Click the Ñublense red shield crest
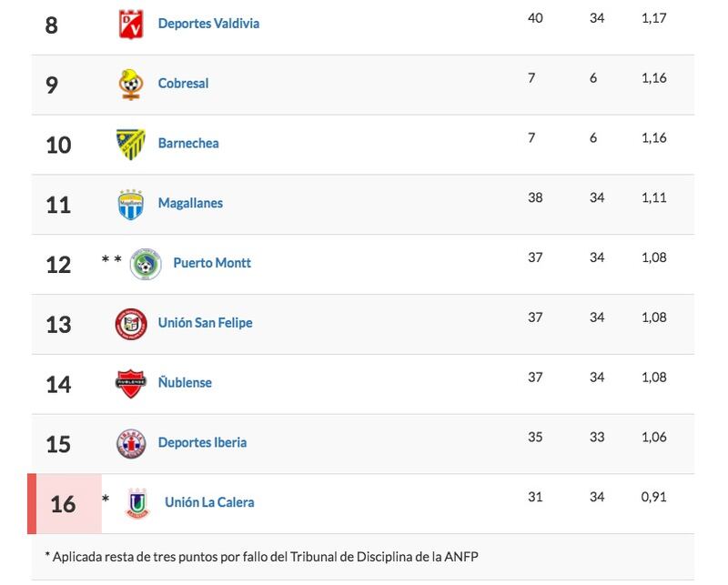This screenshot has width=728, height=585. [131, 384]
